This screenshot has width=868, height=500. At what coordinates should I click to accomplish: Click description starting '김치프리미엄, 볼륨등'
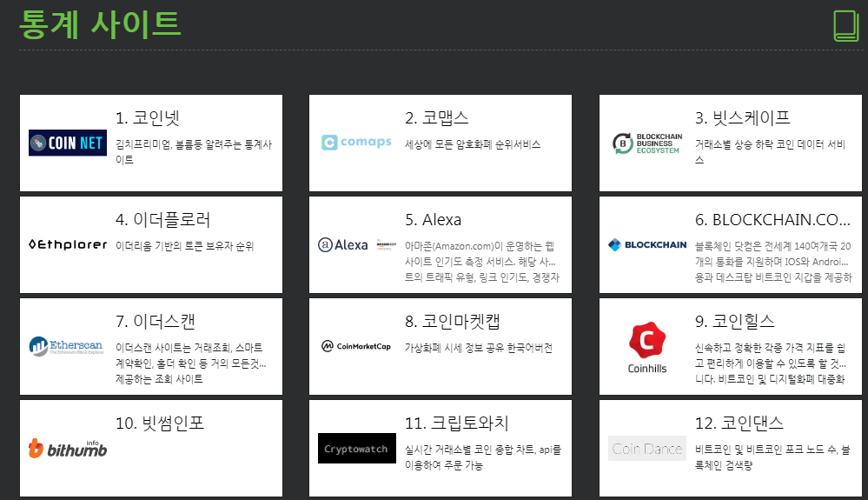coord(194,152)
